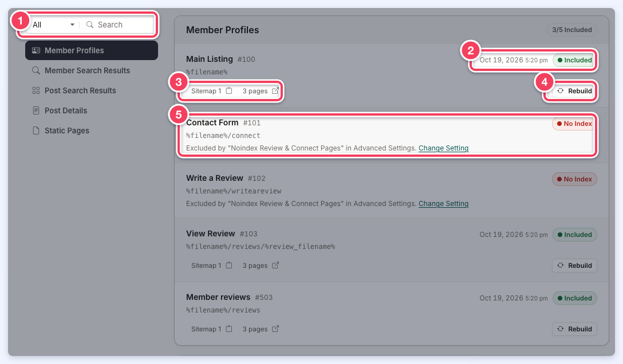623x364 pixels.
Task: Click the No Index badge on Write a Review
Action: click(x=574, y=179)
